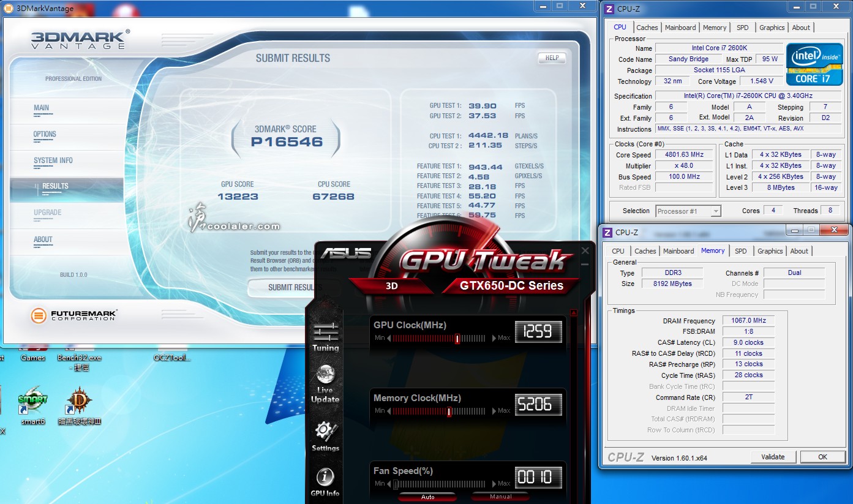Viewport: 853px width, 504px height.
Task: Switch to Caches tab in top CPU-Z
Action: click(x=647, y=28)
